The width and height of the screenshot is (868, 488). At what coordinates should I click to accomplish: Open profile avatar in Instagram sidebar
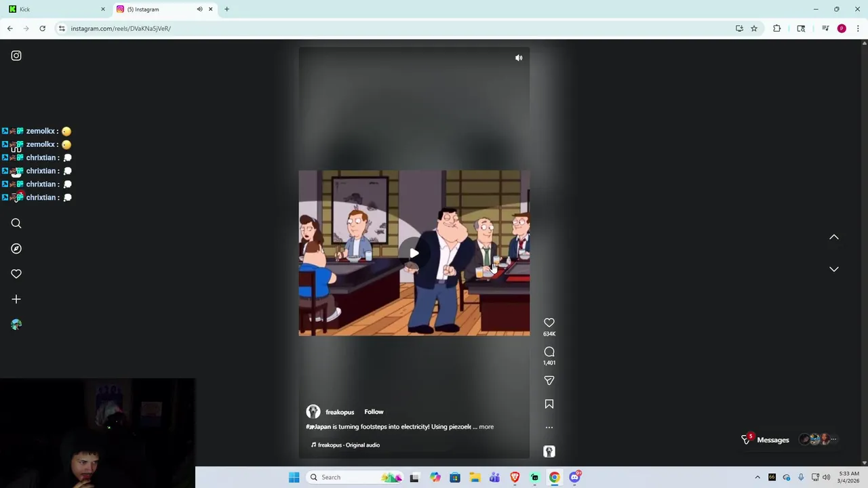16,324
